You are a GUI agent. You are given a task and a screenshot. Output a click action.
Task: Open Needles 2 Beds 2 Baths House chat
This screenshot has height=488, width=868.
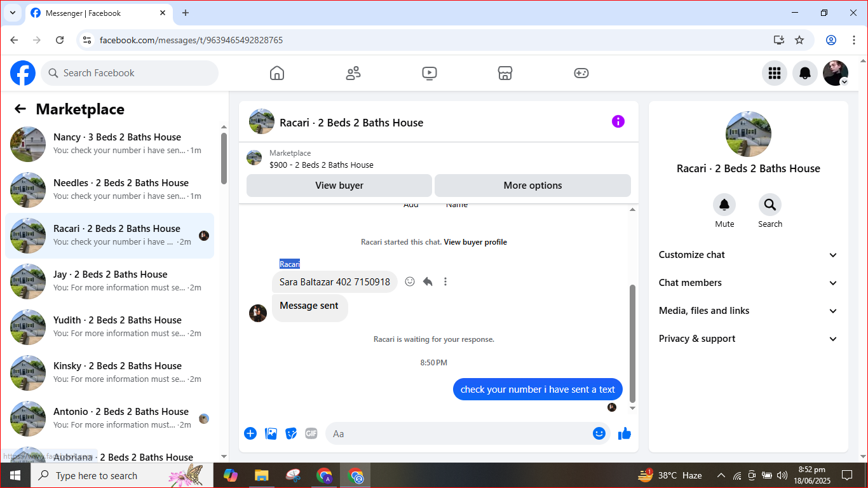pyautogui.click(x=110, y=190)
